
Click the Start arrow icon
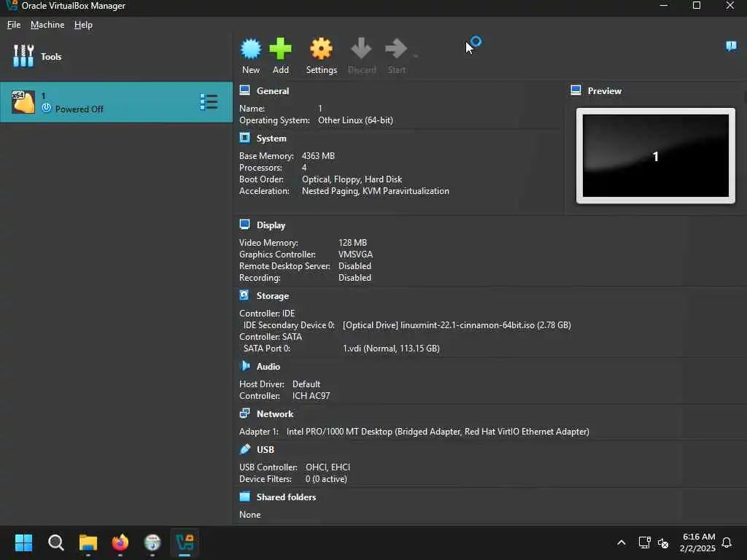click(x=396, y=48)
